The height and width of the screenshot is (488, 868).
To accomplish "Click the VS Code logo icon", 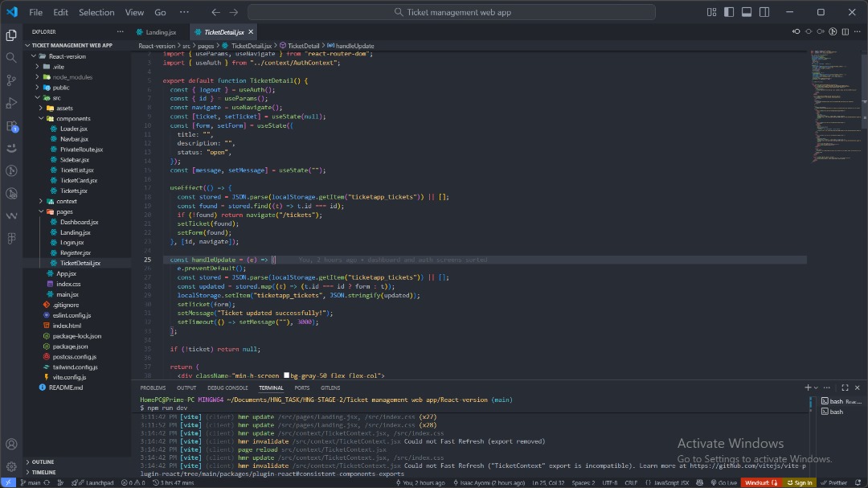I will tap(11, 11).
